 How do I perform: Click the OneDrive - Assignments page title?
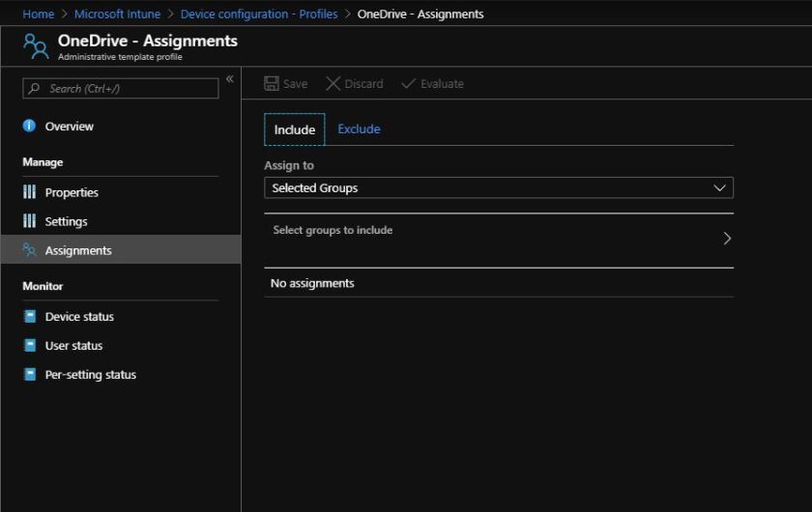(x=148, y=41)
